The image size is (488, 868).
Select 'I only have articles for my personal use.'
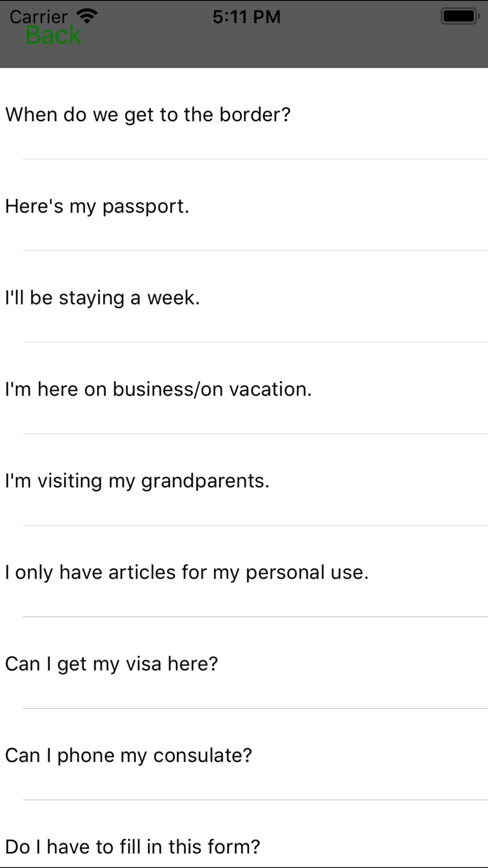(x=244, y=572)
